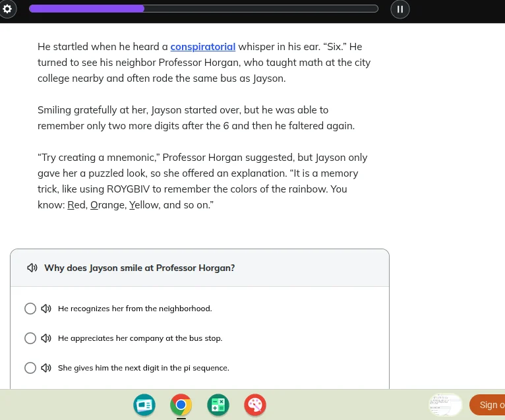The image size is (505, 420).
Task: Open the red paint palette app
Action: [x=254, y=405]
